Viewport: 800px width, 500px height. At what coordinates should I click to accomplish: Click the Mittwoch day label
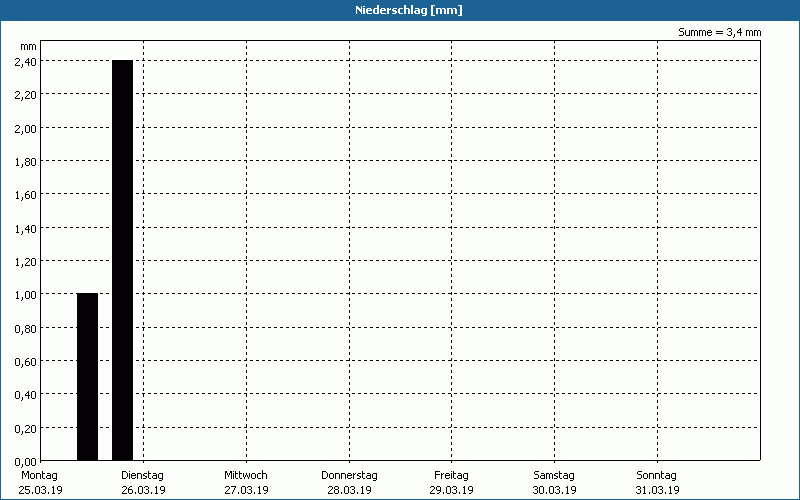(x=246, y=476)
